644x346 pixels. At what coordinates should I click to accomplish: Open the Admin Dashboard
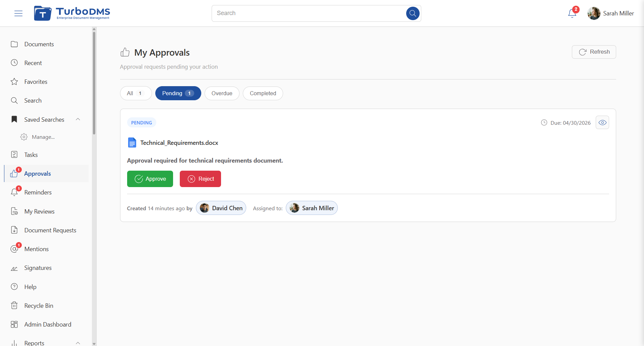[x=46, y=325]
